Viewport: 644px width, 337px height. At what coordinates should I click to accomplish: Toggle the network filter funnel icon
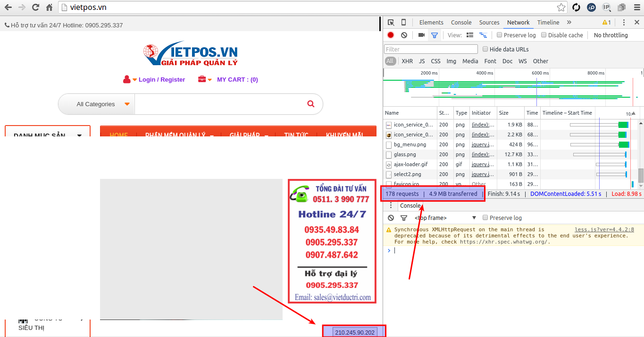pyautogui.click(x=435, y=35)
